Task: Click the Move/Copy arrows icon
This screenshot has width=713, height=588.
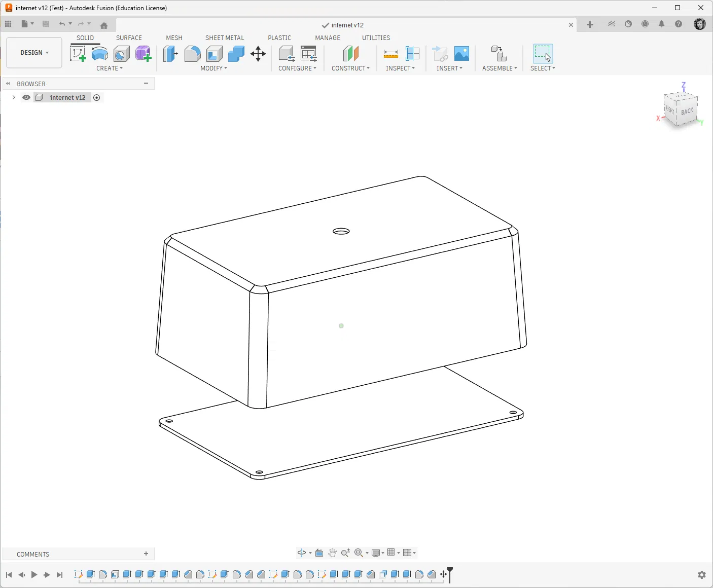Action: click(258, 54)
